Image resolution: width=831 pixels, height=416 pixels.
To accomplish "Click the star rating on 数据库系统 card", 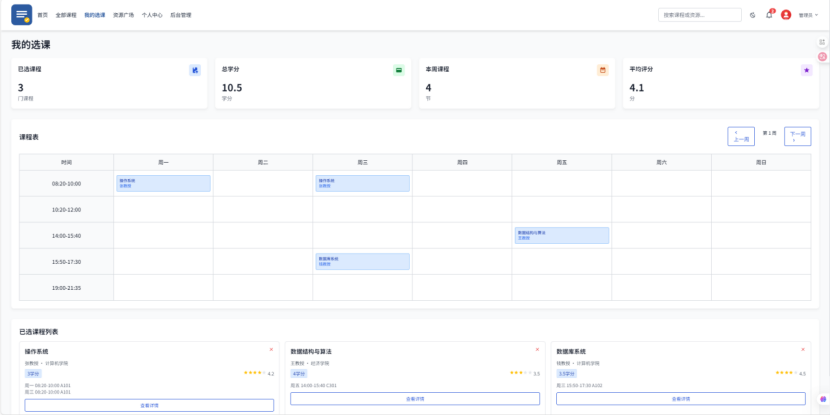I will click(786, 373).
